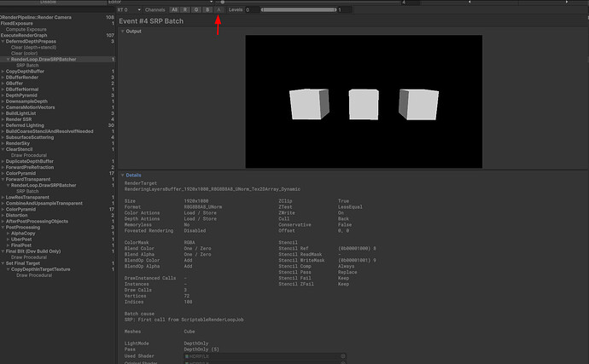Toggle the B blue channel button
The width and height of the screenshot is (589, 364).
(208, 9)
